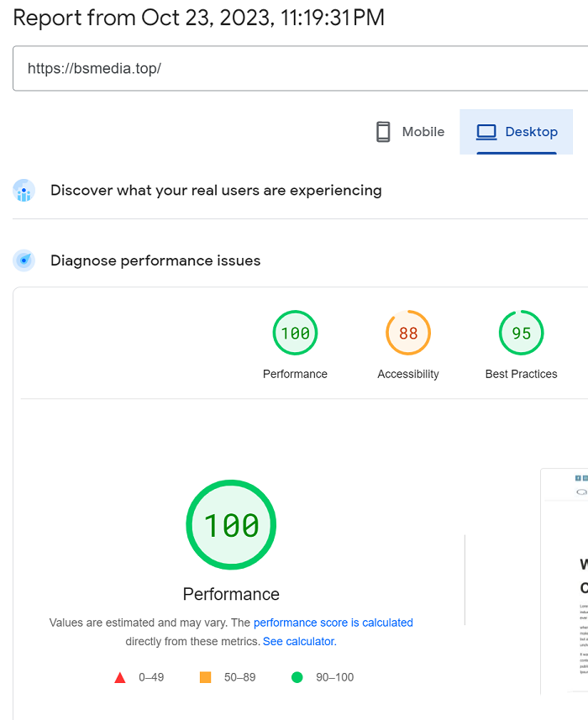Viewport: 588px width, 720px height.
Task: Click the orange square 50–89 legend icon
Action: click(x=205, y=677)
